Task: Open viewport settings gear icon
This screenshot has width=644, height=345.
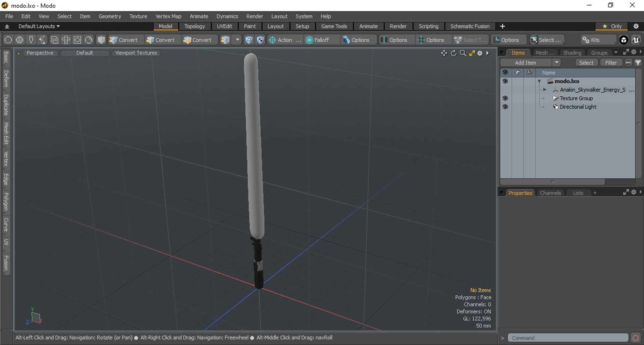Action: pos(480,53)
